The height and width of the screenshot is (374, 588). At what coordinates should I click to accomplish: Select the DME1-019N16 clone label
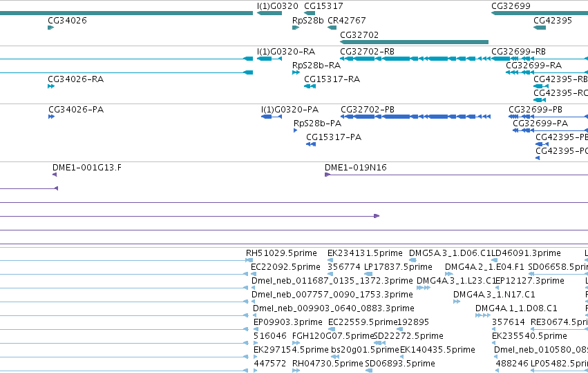[356, 168]
